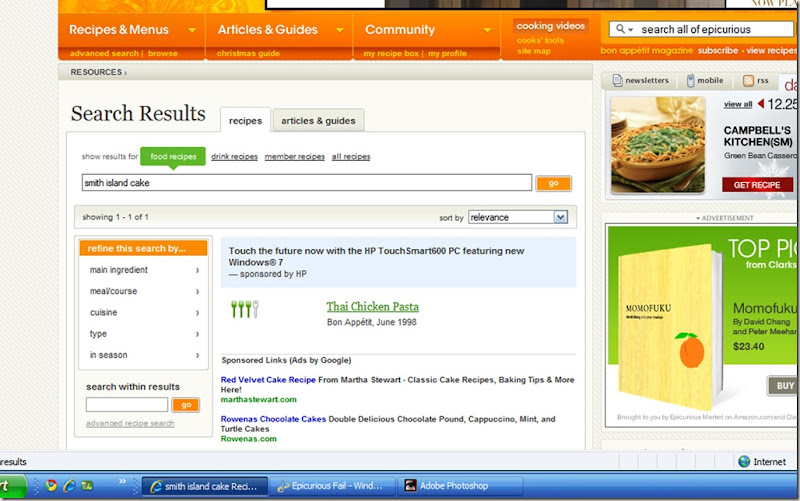Click the green quick launch icon

coord(87,486)
